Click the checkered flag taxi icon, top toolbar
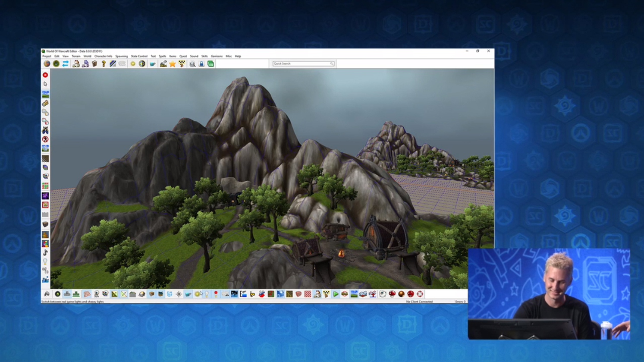The width and height of the screenshot is (644, 362). coord(182,64)
